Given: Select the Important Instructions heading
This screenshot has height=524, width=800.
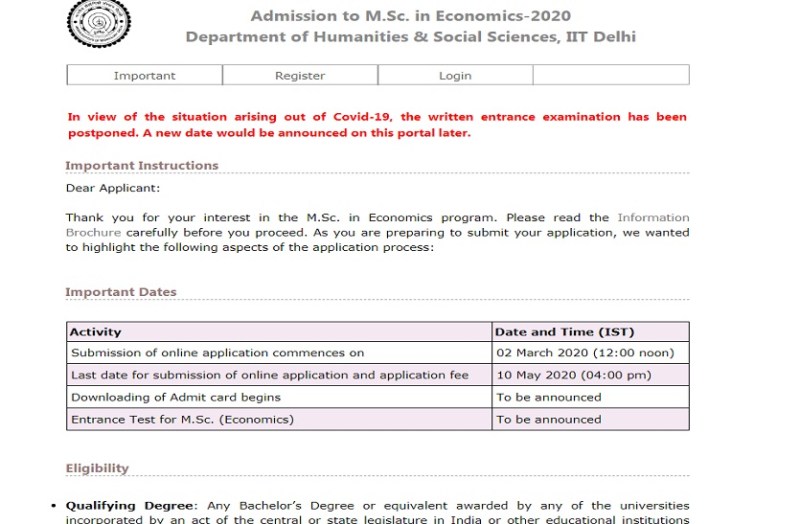Looking at the screenshot, I should (x=142, y=166).
